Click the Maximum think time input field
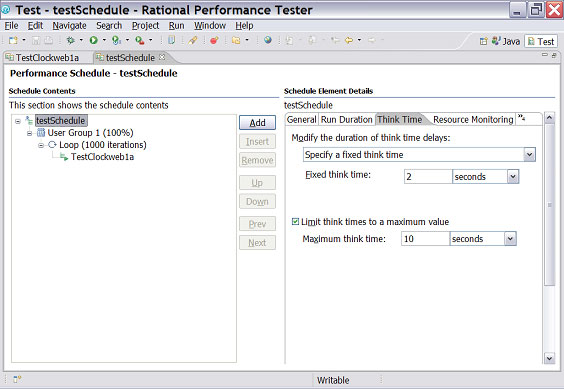Image resolution: width=564 pixels, height=389 pixels. [425, 239]
